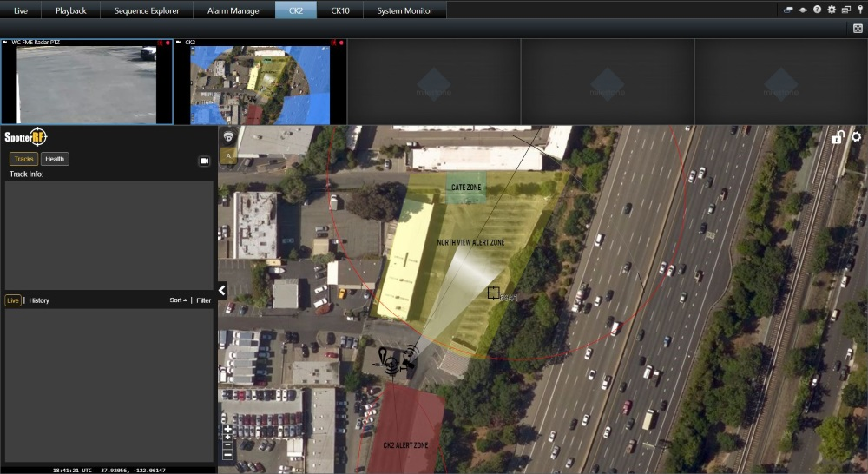Click the Health button
868x474 pixels.
coord(55,159)
